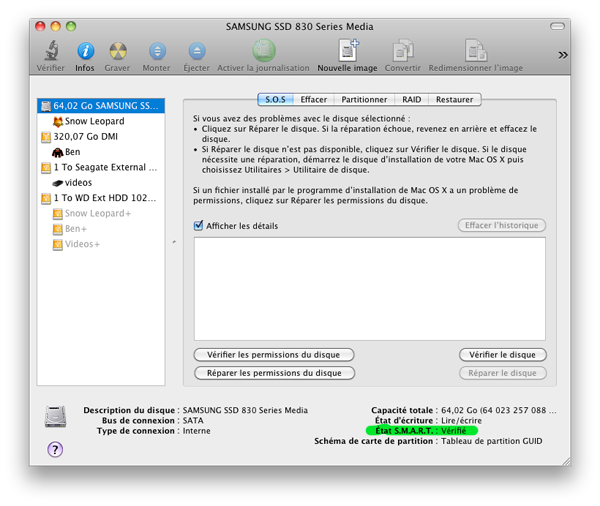Select the 1 To Seagate External disk
Viewport: 600px width, 506px height.
click(101, 167)
